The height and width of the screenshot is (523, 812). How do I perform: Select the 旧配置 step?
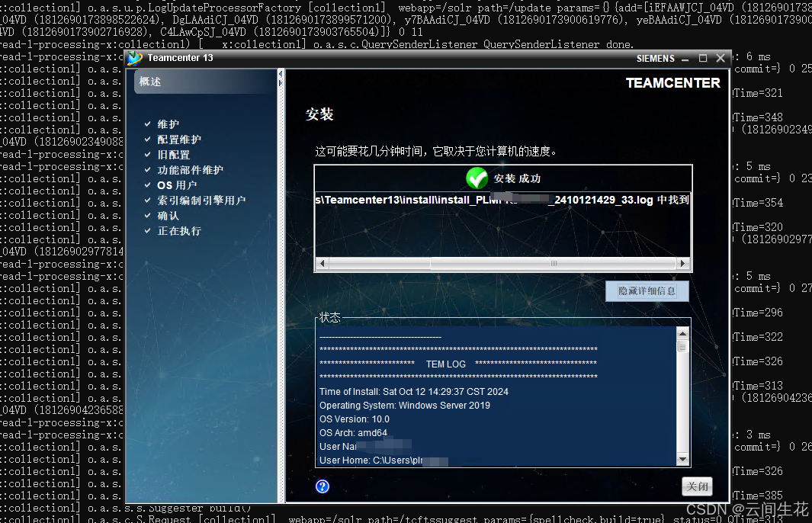(x=174, y=155)
